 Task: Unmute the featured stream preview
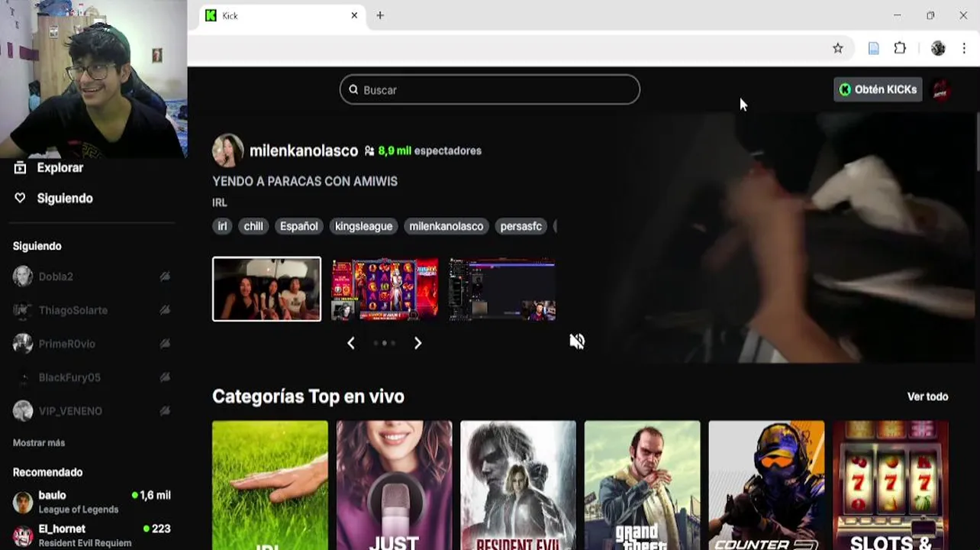coord(577,341)
